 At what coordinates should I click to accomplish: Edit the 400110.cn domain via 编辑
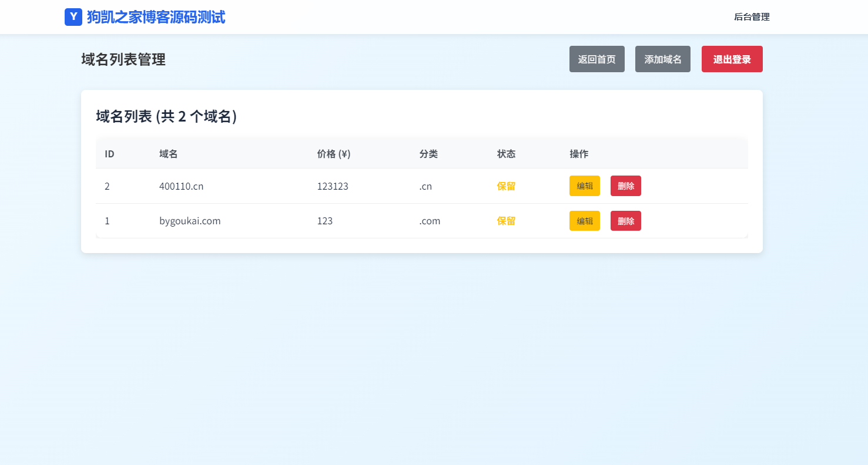click(585, 186)
